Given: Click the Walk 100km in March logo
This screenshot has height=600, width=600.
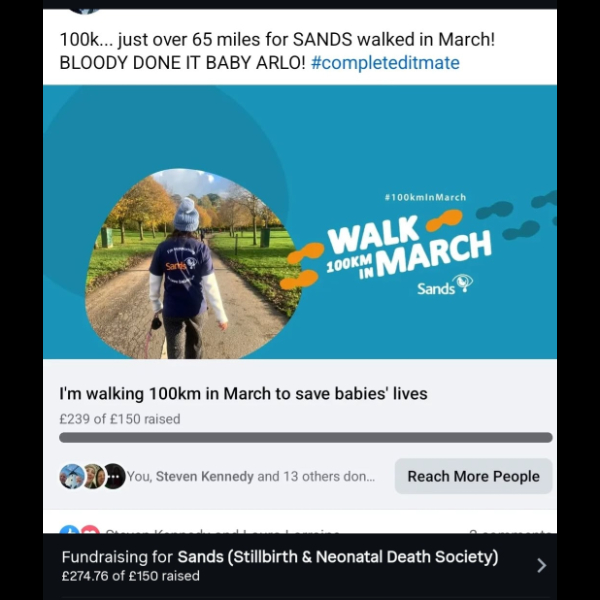Looking at the screenshot, I should pyautogui.click(x=408, y=250).
